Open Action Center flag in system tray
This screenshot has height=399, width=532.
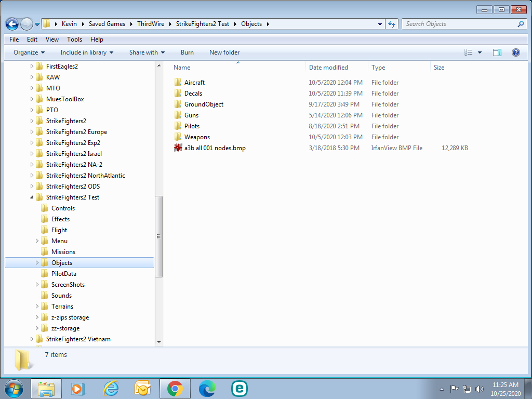(454, 389)
